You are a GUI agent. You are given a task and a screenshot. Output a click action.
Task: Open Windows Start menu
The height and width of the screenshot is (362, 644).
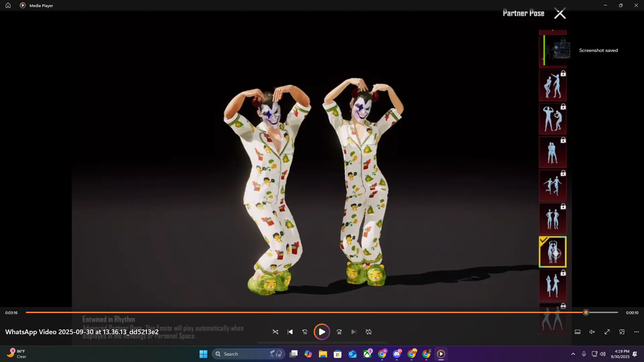tap(203, 354)
